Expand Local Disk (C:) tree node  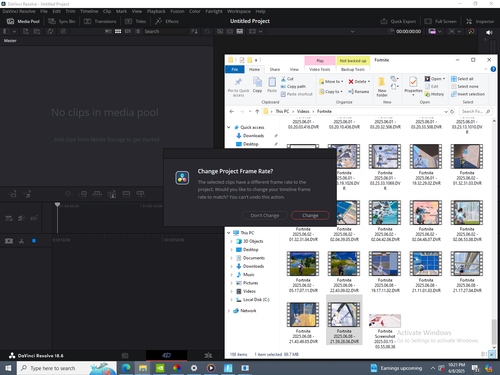[x=231, y=299]
